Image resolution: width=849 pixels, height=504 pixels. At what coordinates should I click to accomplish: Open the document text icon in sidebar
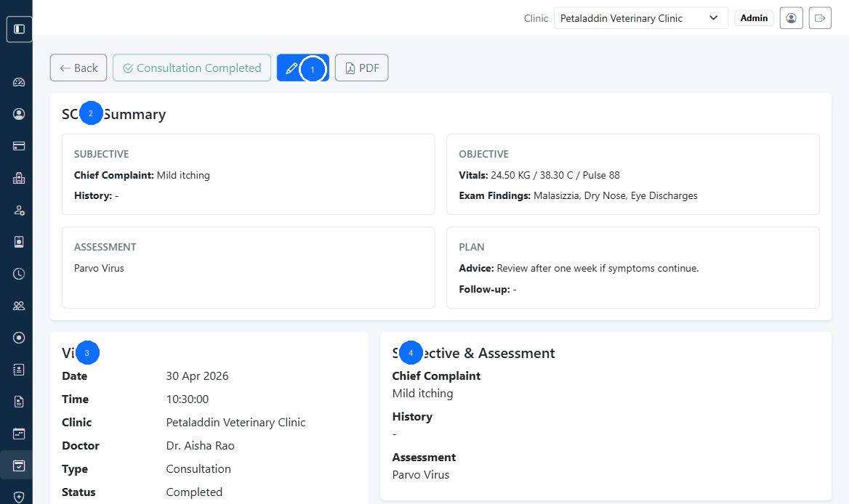(19, 402)
